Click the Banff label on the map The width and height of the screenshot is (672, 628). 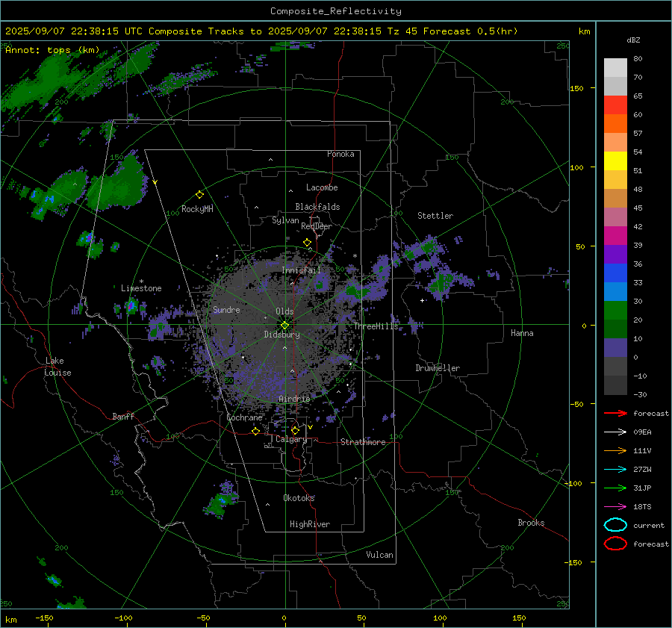click(123, 416)
